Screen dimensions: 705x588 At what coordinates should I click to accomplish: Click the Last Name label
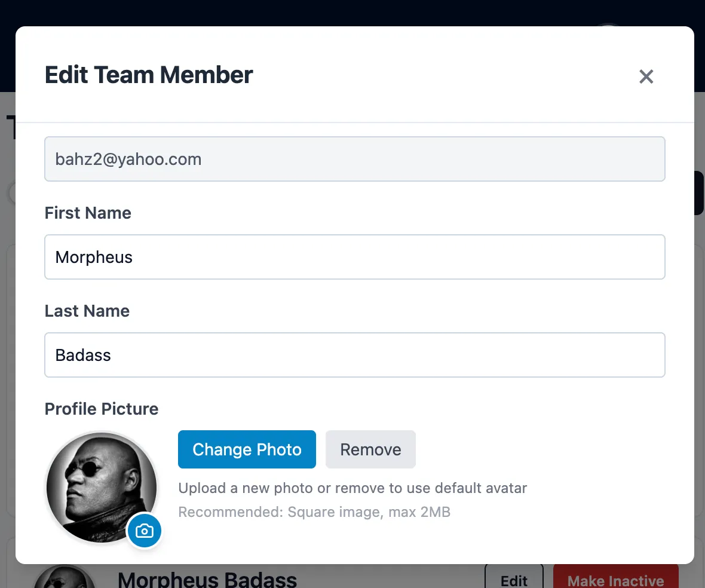[x=87, y=311]
